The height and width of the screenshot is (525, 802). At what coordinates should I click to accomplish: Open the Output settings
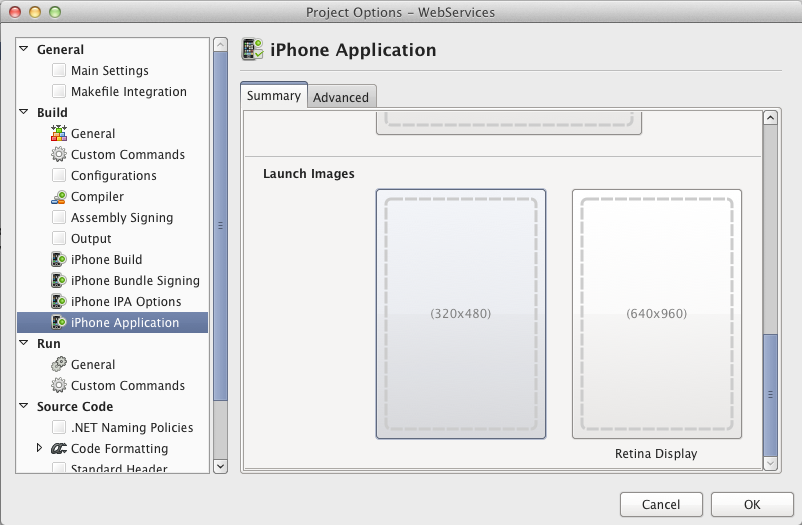(x=91, y=238)
